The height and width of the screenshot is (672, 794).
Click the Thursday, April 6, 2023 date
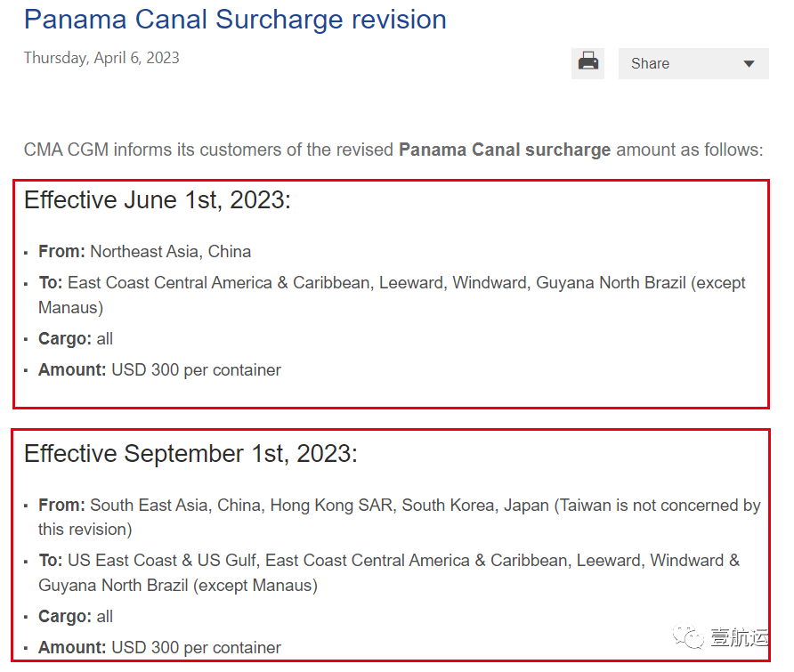(101, 58)
